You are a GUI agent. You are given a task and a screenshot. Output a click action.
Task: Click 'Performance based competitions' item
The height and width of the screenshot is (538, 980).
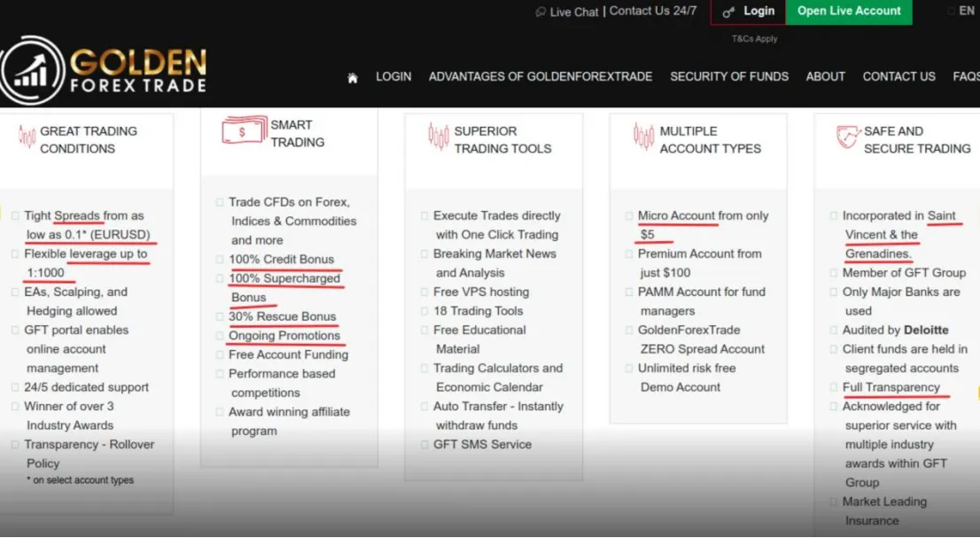[282, 383]
